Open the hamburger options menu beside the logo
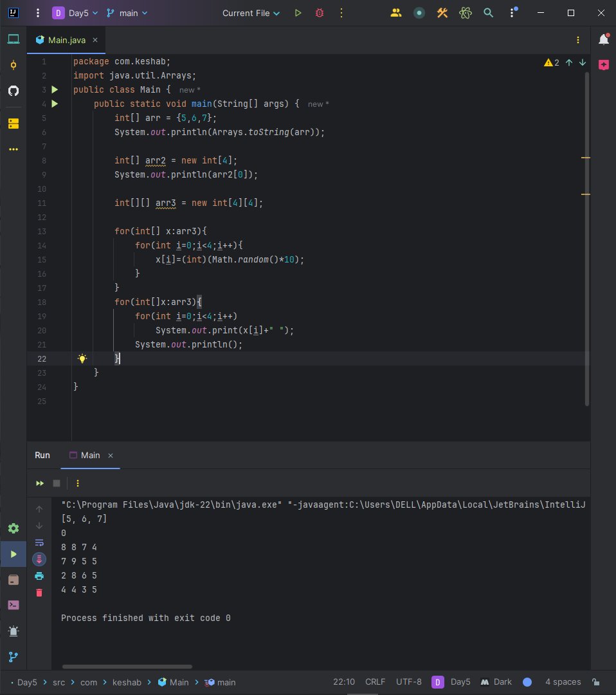 coord(38,14)
